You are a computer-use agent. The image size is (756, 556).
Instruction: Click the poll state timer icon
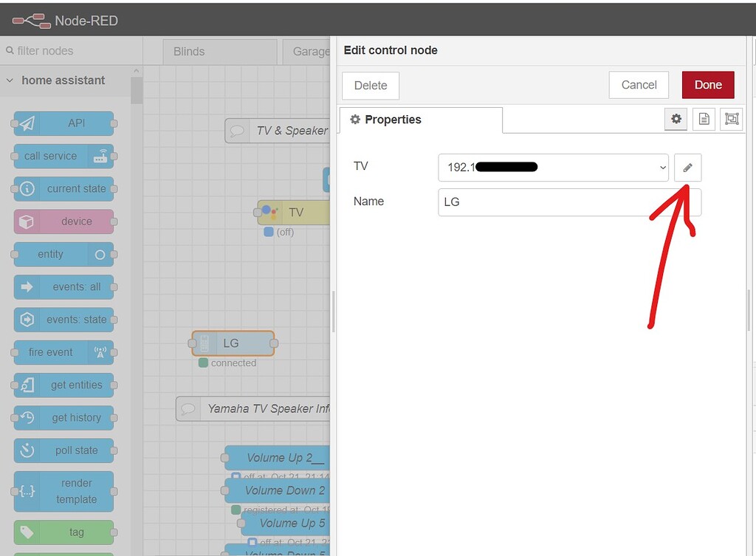27,450
